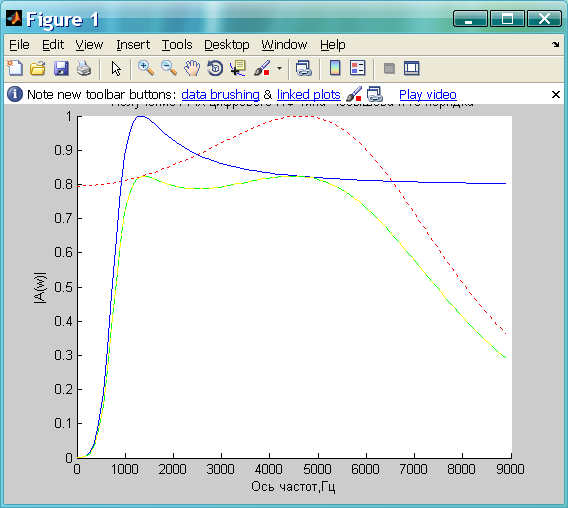Click the Show Plot Tools icon
568x508 pixels.
pyautogui.click(x=412, y=68)
